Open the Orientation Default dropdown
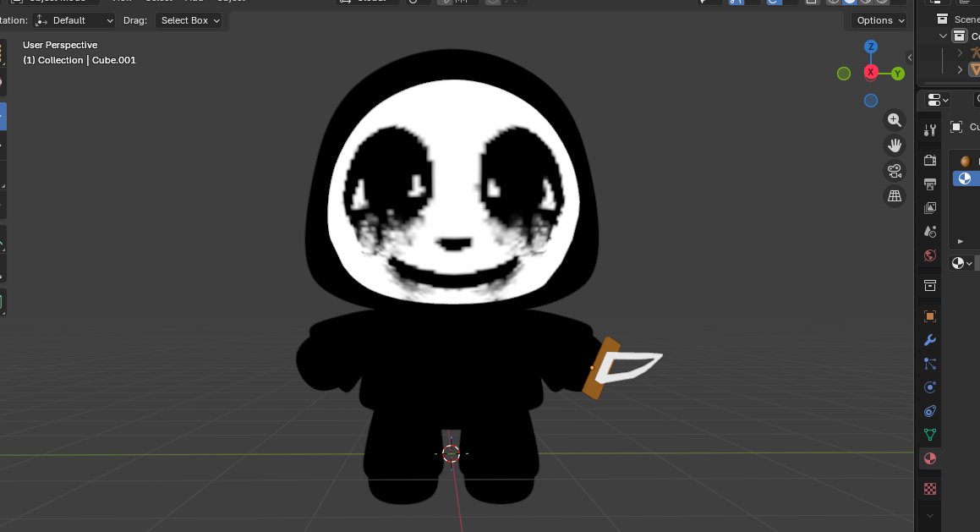Image resolution: width=980 pixels, height=532 pixels. click(x=74, y=20)
